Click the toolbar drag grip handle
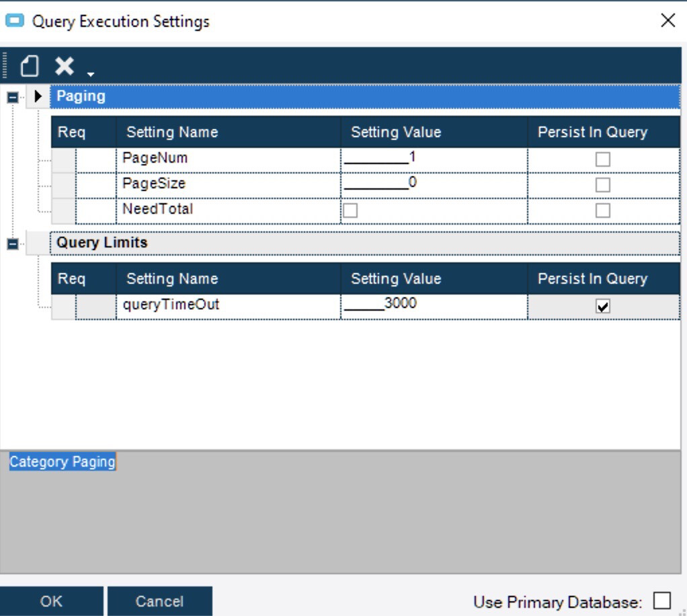Viewport: 687px width, 616px height. pos(5,66)
